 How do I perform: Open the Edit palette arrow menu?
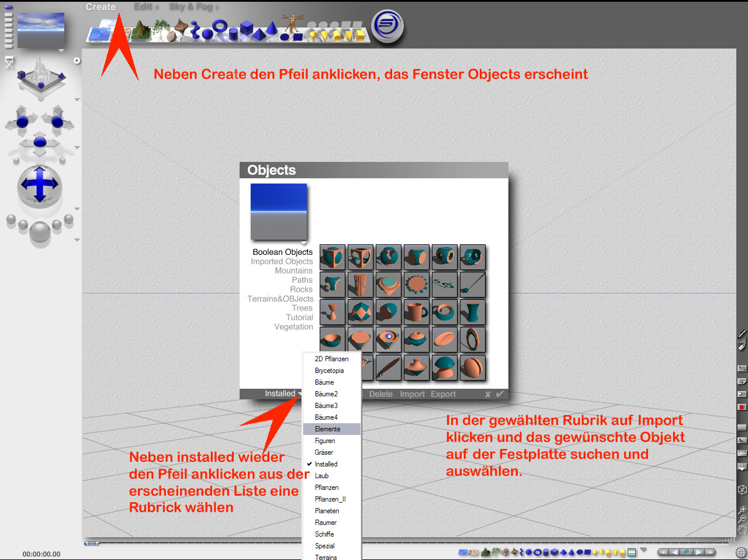click(x=157, y=7)
